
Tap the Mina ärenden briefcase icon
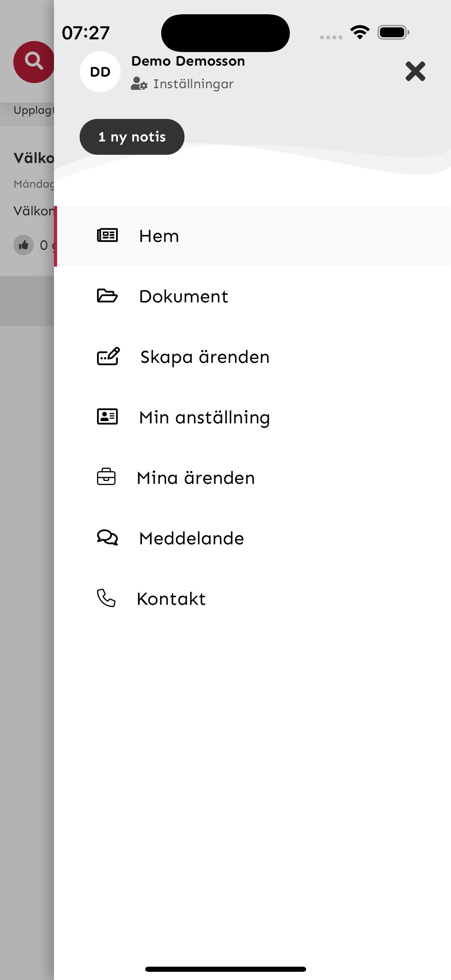click(107, 477)
